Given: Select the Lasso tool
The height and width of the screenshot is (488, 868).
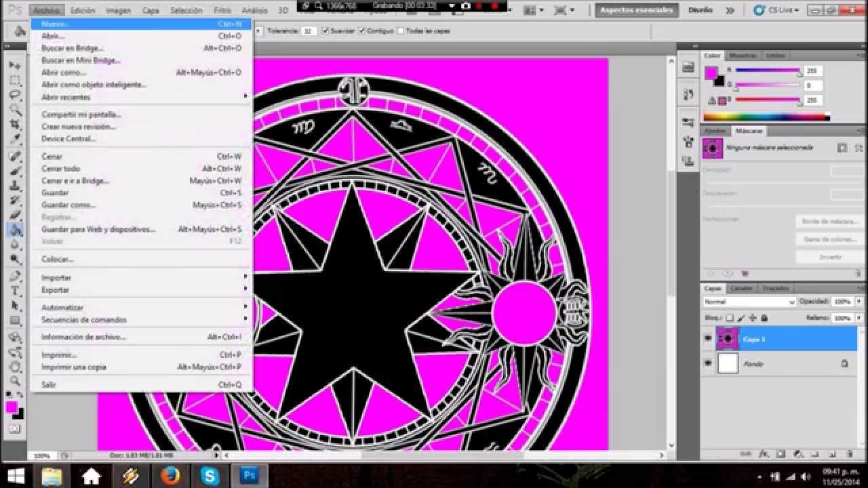Looking at the screenshot, I should [15, 95].
